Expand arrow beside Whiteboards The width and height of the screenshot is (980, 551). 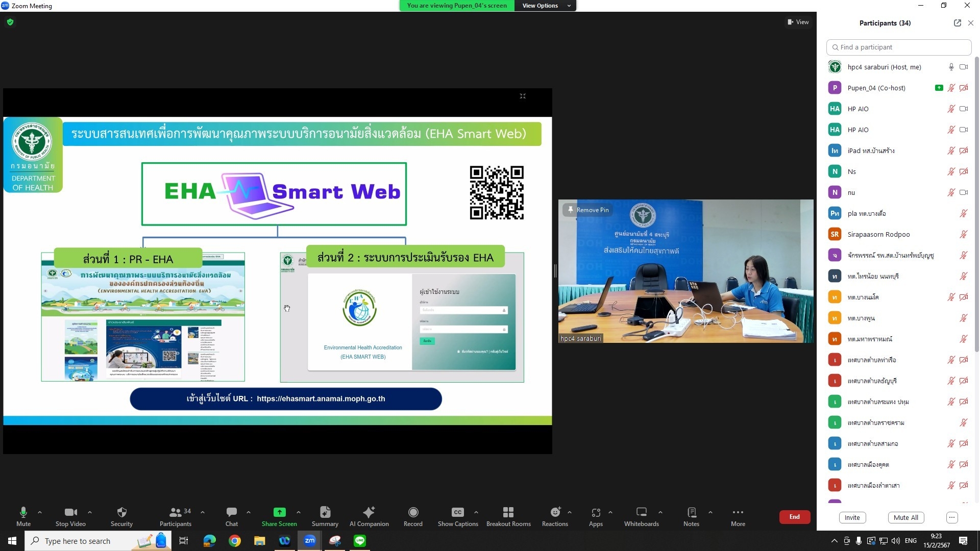point(660,512)
